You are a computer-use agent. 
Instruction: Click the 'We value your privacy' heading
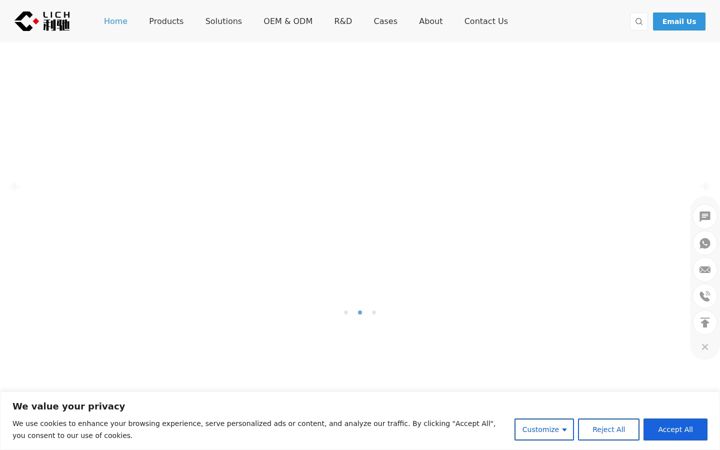tap(69, 406)
